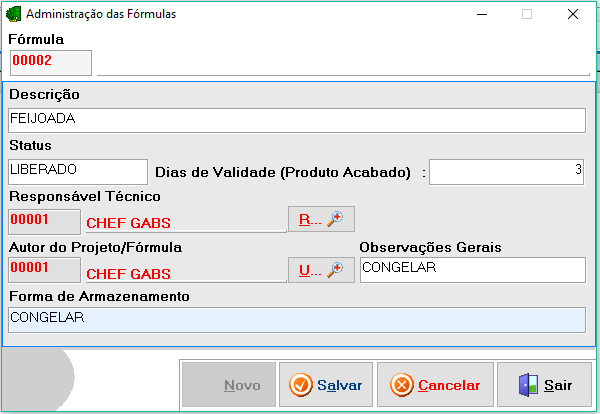Cancel editing with the Cancelar button

(435, 385)
